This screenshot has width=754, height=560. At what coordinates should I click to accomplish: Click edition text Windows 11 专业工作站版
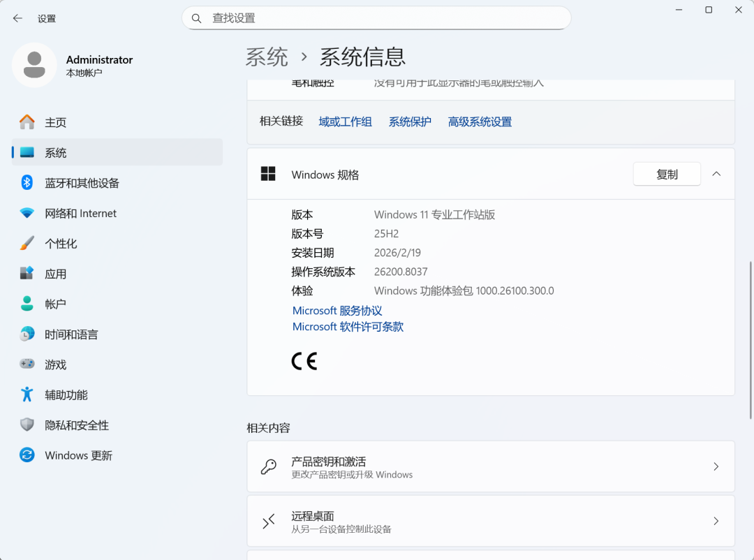coord(435,214)
